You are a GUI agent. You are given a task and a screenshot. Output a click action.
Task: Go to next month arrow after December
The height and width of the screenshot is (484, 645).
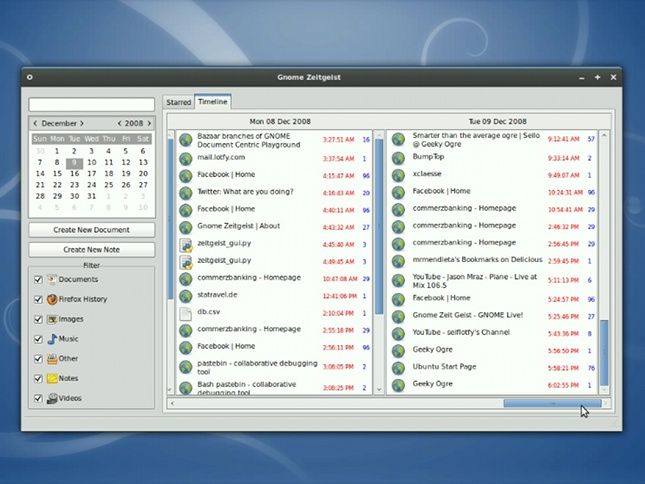coord(82,123)
